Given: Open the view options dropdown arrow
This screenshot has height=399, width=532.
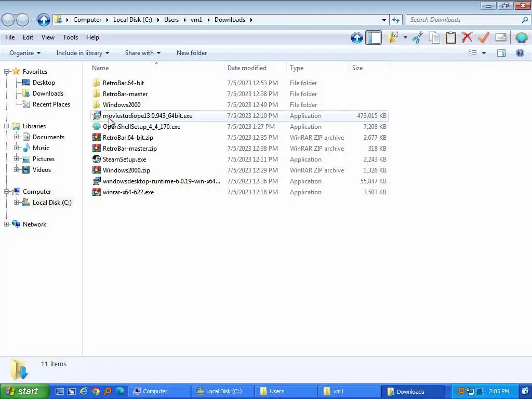Looking at the screenshot, I should [484, 53].
